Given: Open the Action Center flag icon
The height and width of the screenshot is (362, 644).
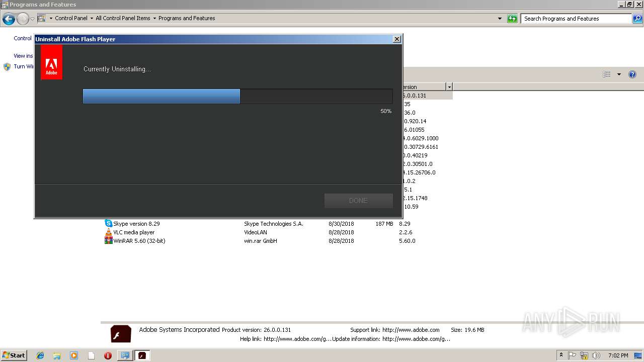Looking at the screenshot, I should click(x=572, y=355).
